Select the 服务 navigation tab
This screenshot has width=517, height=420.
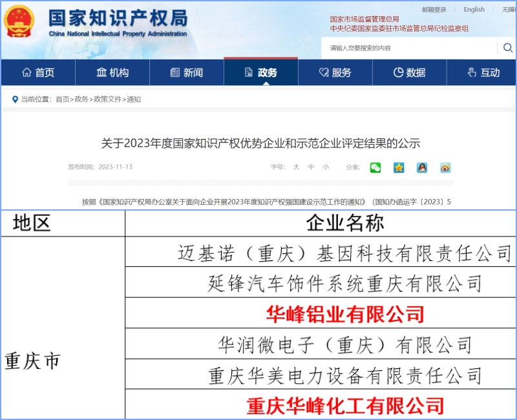[335, 72]
